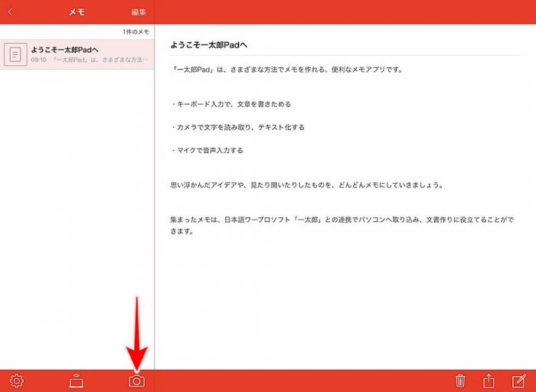Click the memo title ようこそ一太郎Padへ in content pane
The height and width of the screenshot is (392, 536).
(x=208, y=45)
